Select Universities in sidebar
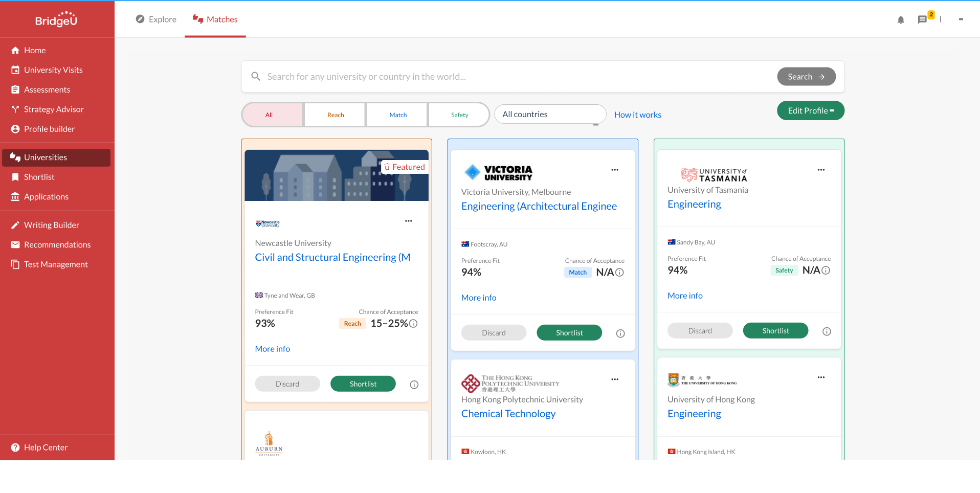Image resolution: width=980 pixels, height=493 pixels. [x=56, y=158]
